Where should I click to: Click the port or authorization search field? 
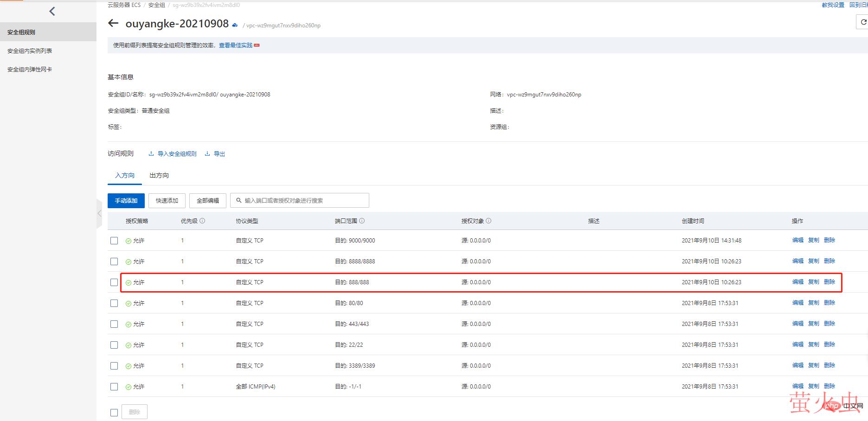point(304,201)
